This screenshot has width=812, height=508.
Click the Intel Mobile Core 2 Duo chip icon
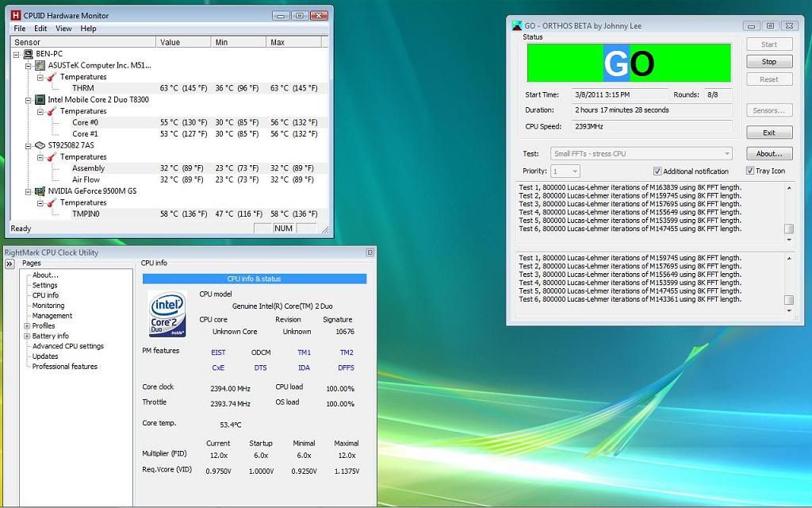[x=40, y=99]
